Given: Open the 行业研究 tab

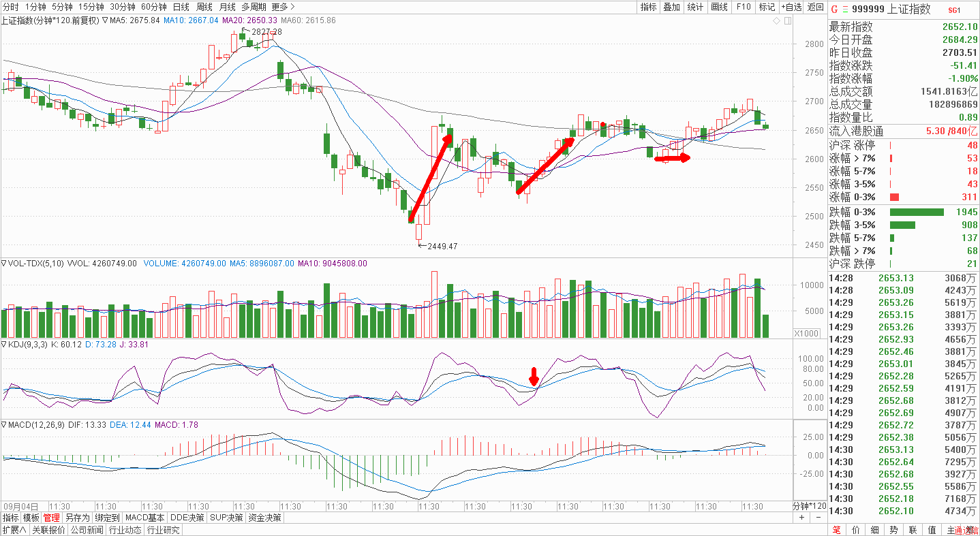Looking at the screenshot, I should pos(163,530).
